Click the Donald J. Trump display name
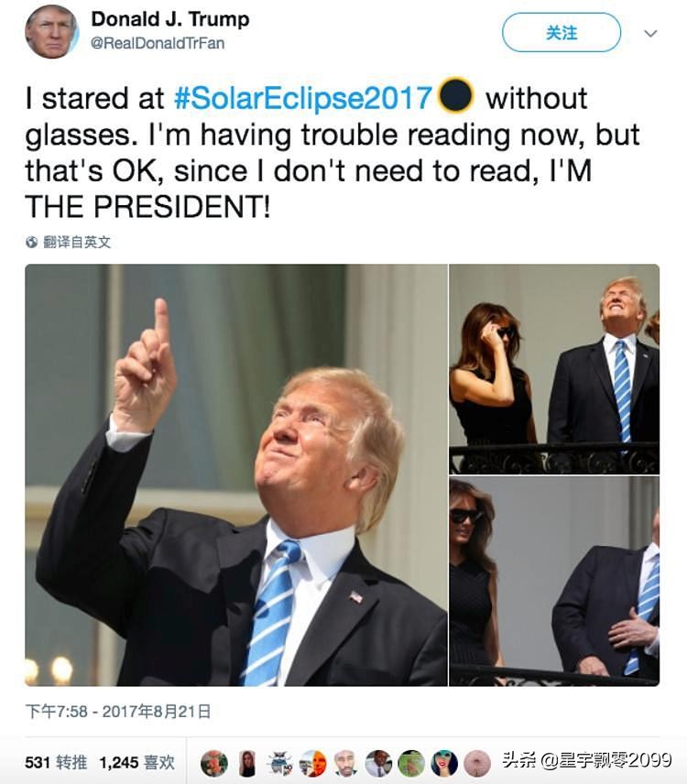This screenshot has width=687, height=784. 170,19
